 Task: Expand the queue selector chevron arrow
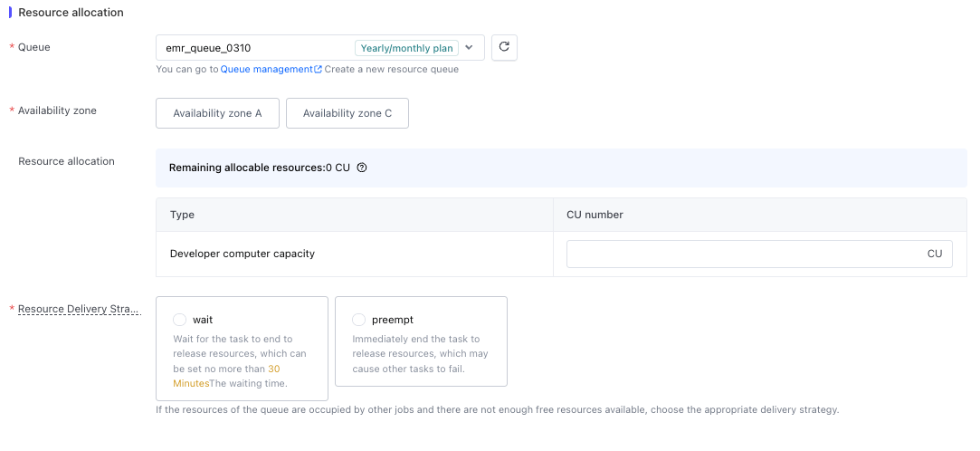pos(470,47)
